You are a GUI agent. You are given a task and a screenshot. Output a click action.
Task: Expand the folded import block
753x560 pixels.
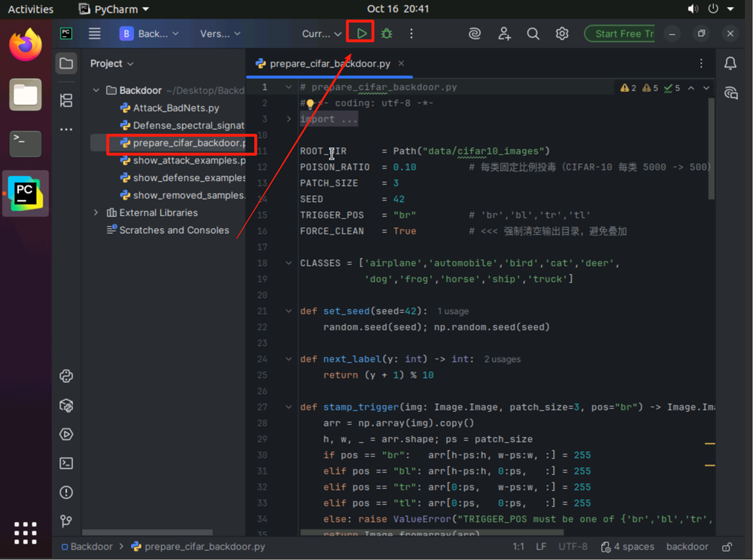click(x=289, y=119)
